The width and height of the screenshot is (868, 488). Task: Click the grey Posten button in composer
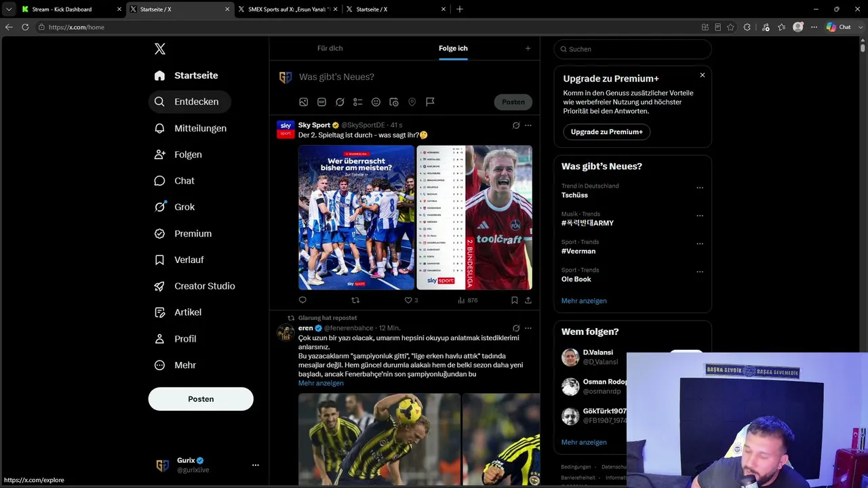[x=513, y=102]
